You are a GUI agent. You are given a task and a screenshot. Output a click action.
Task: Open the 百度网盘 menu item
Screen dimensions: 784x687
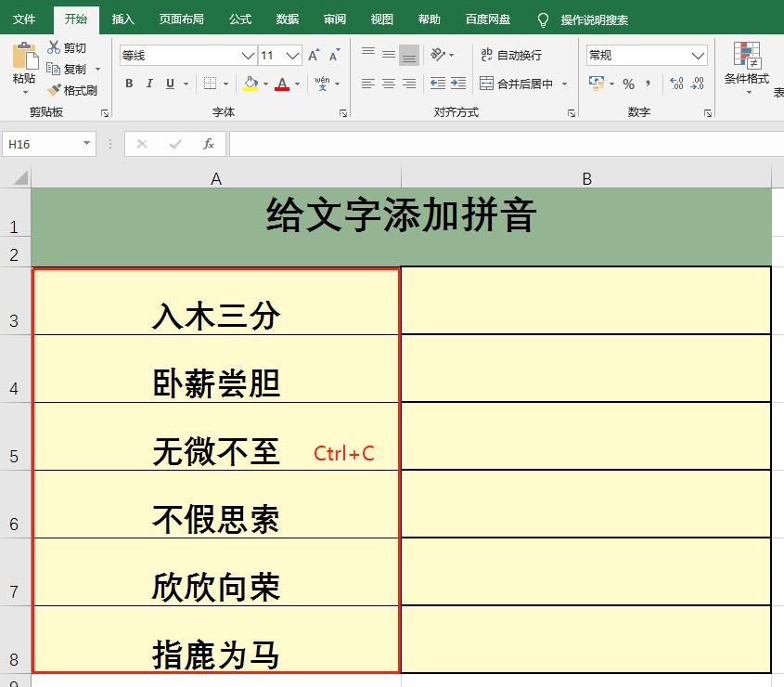click(x=489, y=18)
